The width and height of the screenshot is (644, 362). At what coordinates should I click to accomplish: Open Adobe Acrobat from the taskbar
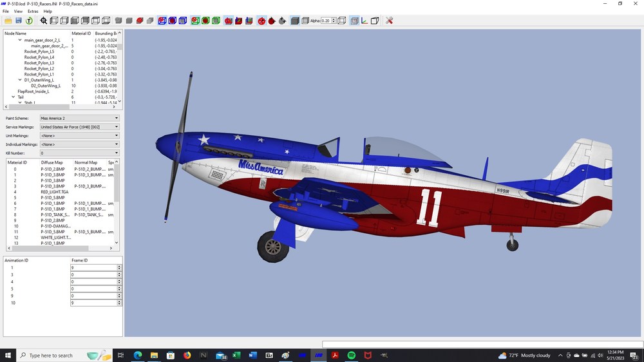(x=335, y=355)
